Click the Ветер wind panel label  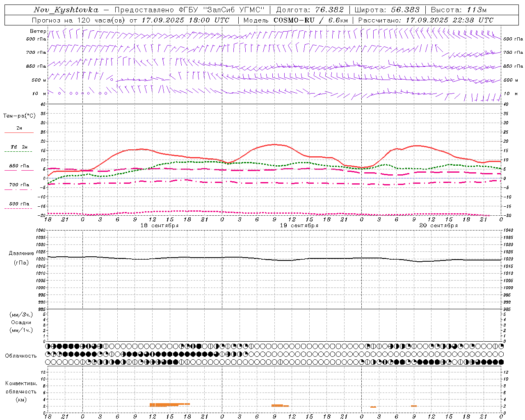point(38,31)
